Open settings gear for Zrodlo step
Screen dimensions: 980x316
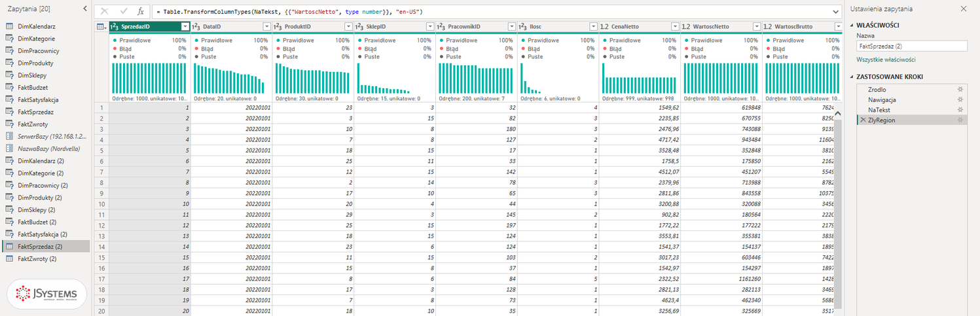pos(960,89)
